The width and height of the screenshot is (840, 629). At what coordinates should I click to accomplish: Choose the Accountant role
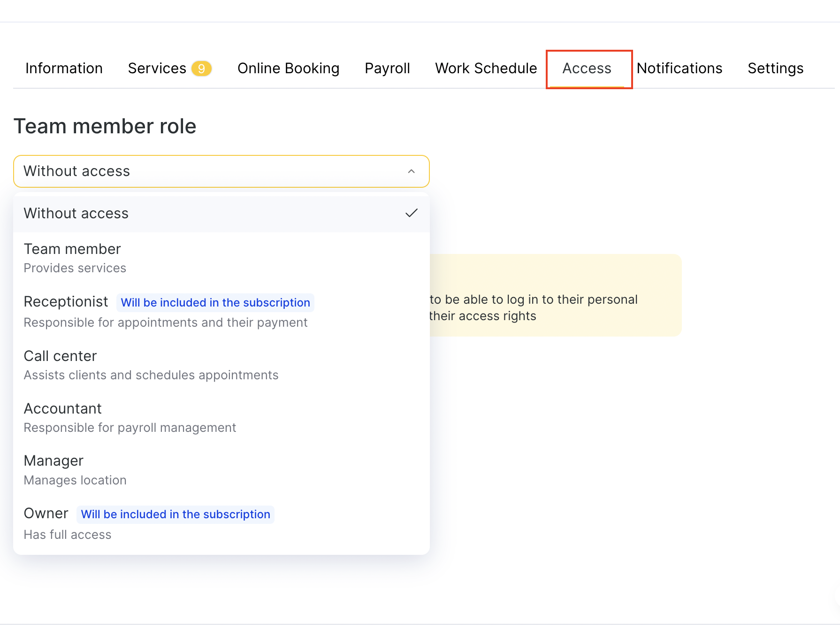(62, 417)
